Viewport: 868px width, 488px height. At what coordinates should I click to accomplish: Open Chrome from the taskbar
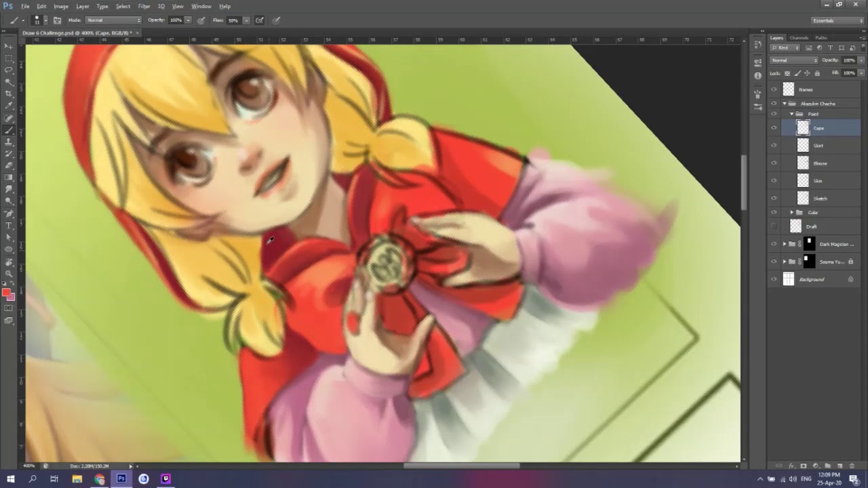(x=99, y=479)
